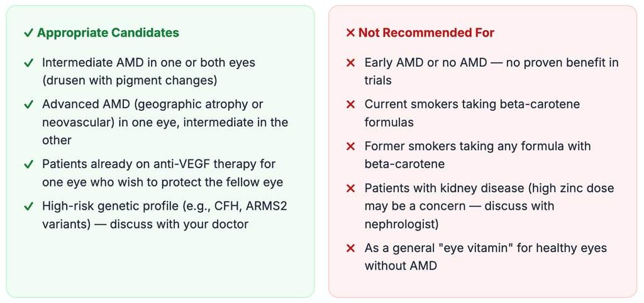This screenshot has height=303, width=644.
Task: Select the "Not Recommended For" heading text
Action: pos(426,33)
